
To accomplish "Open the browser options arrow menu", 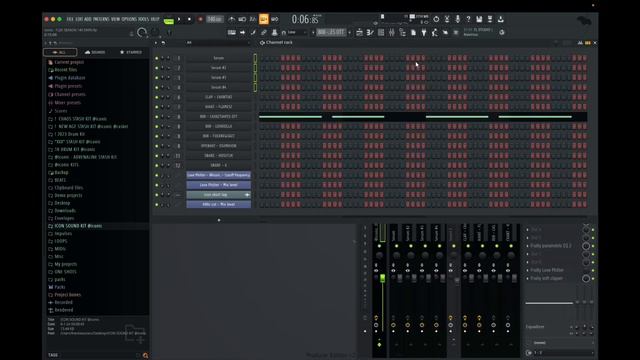I will pos(46,42).
